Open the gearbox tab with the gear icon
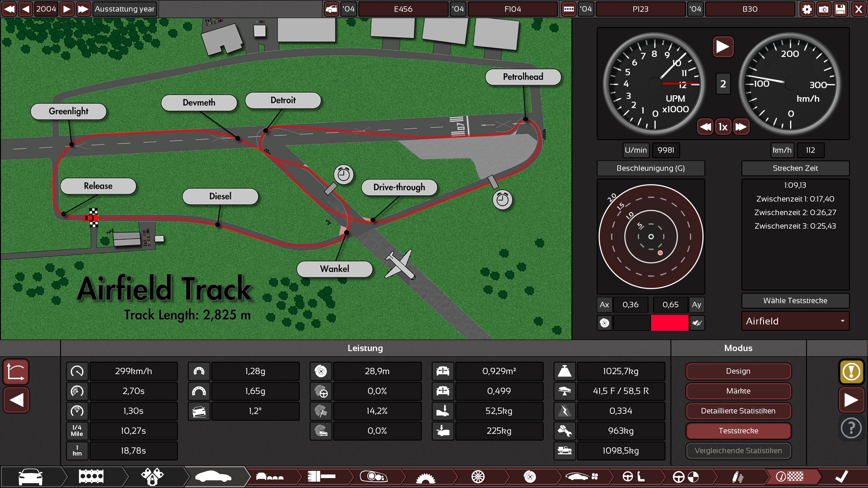Screen dimensions: 868x488 pos(426,476)
